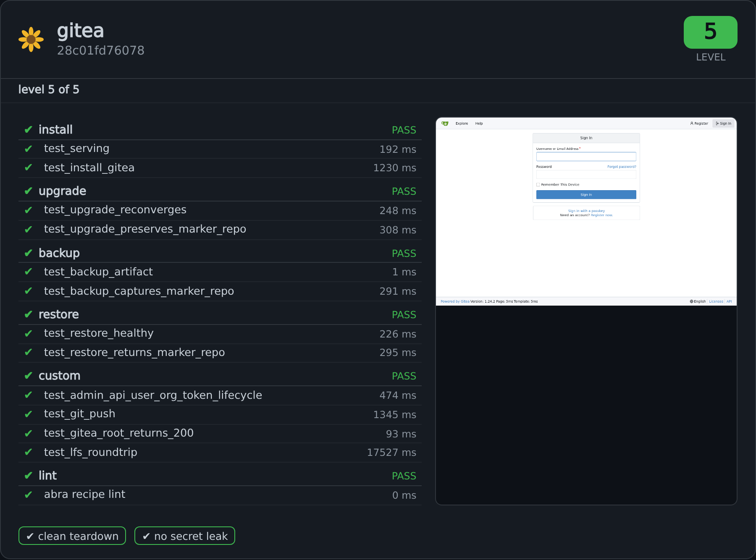The image size is (756, 560).
Task: Follow the Register now link
Action: [x=602, y=215]
